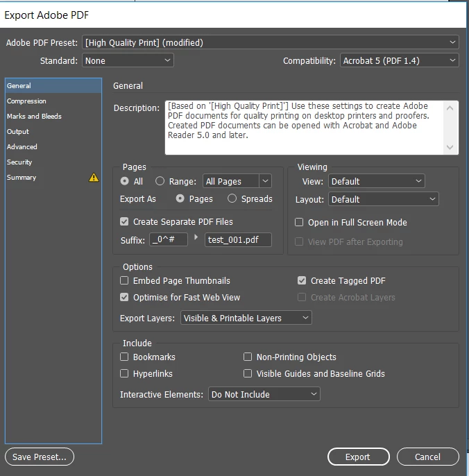Enable Non-Printing Objects
The image size is (469, 476).
pos(248,357)
